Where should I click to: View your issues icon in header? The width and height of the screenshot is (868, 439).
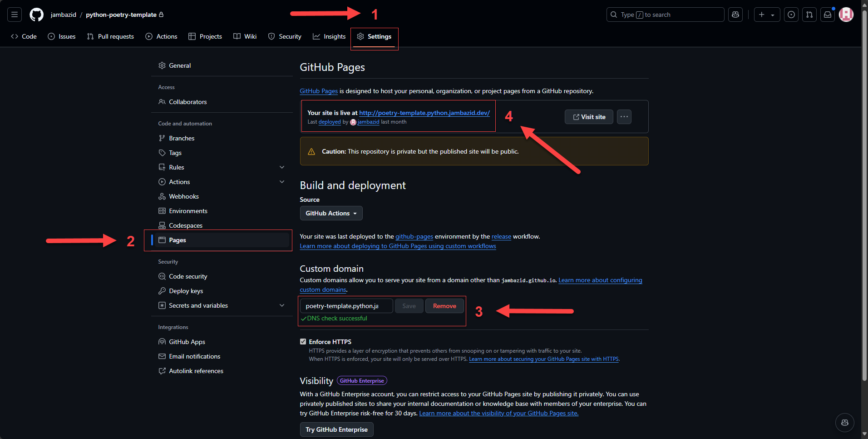(791, 15)
